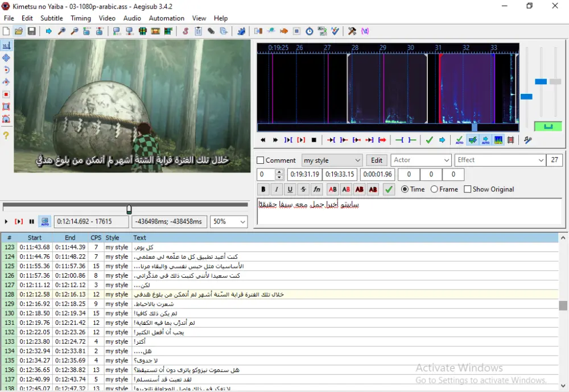Open the Properties clipboard icon

click(x=198, y=31)
